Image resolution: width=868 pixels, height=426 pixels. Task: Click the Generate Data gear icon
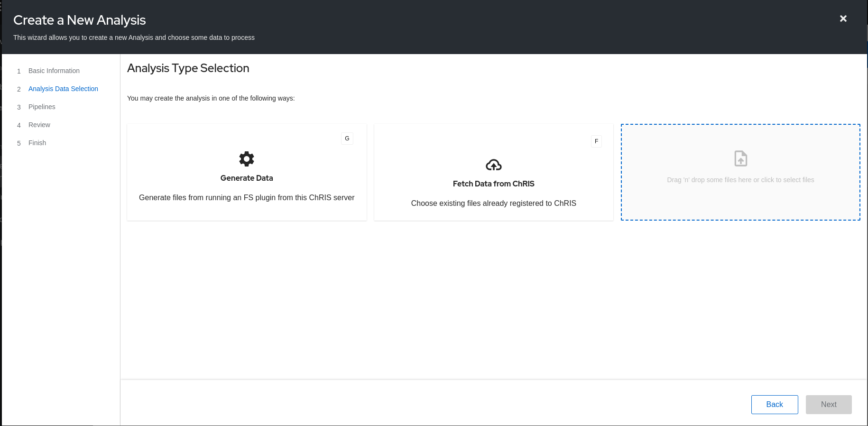pos(247,159)
